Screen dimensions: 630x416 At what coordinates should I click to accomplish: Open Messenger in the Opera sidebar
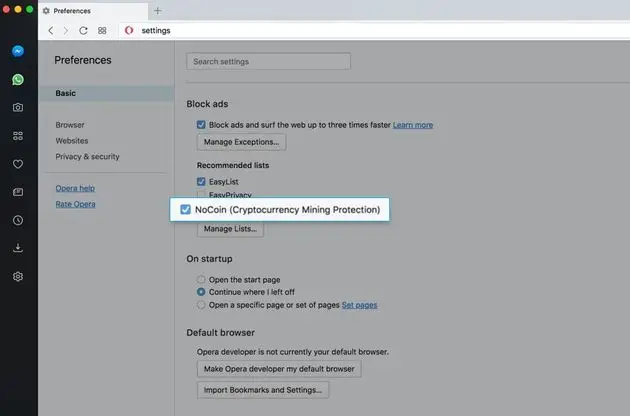coord(18,51)
